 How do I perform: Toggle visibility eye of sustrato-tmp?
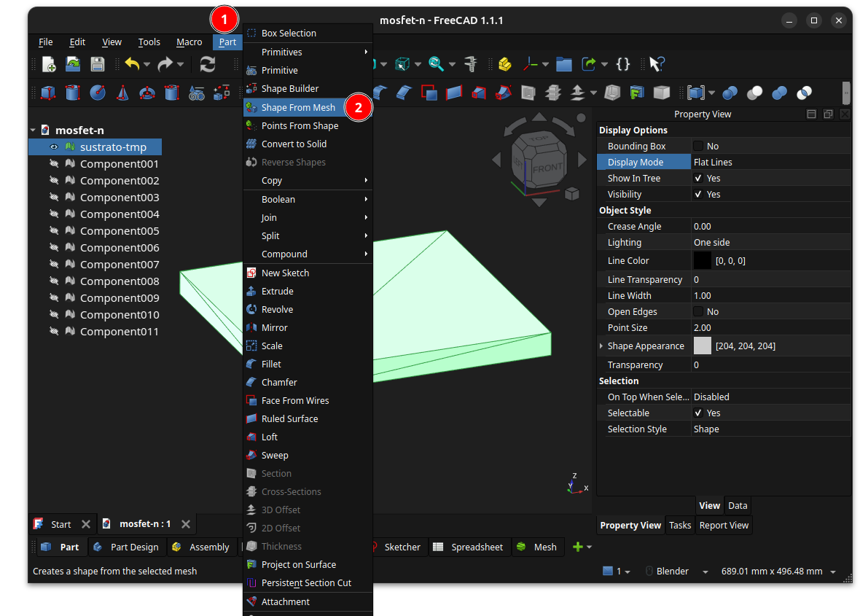(x=54, y=147)
